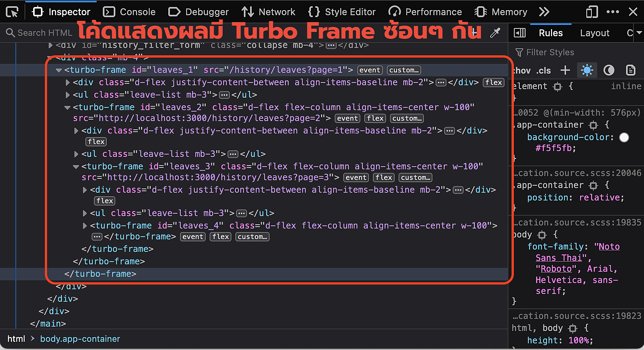Activate the element picker tool
Viewport: 644px width, 350px height.
point(12,12)
